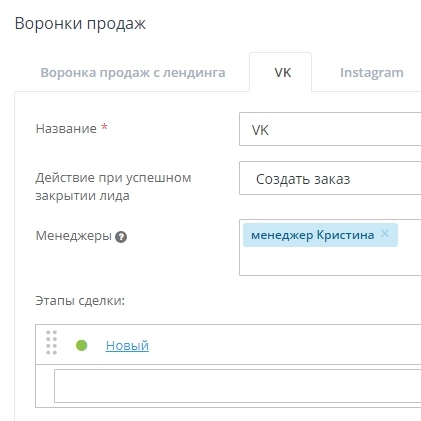Select the VK tab
Screen dimensions: 421x421
283,72
